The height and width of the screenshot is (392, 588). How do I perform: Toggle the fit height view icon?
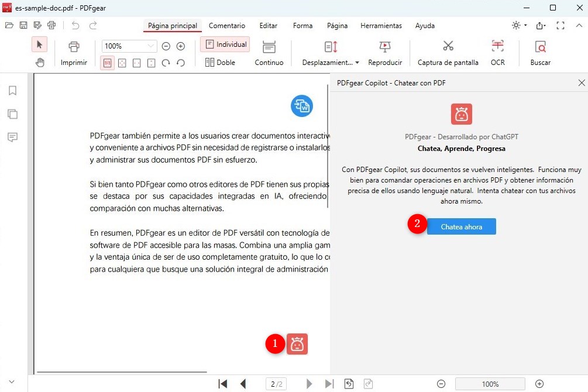(151, 63)
